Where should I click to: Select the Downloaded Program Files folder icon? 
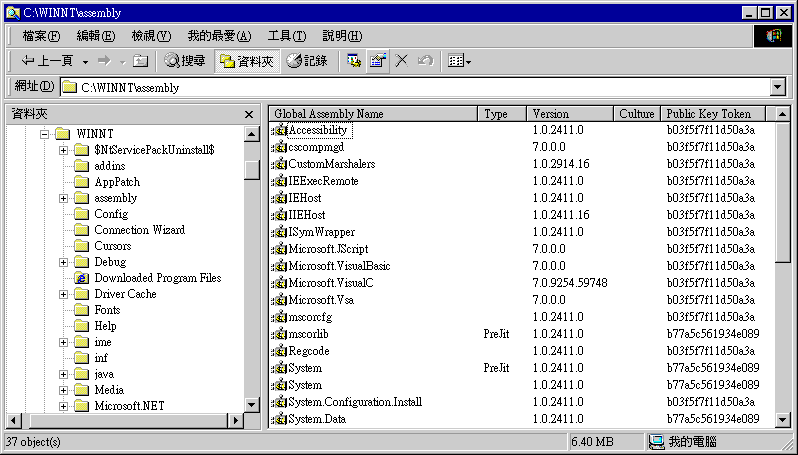pyautogui.click(x=81, y=278)
